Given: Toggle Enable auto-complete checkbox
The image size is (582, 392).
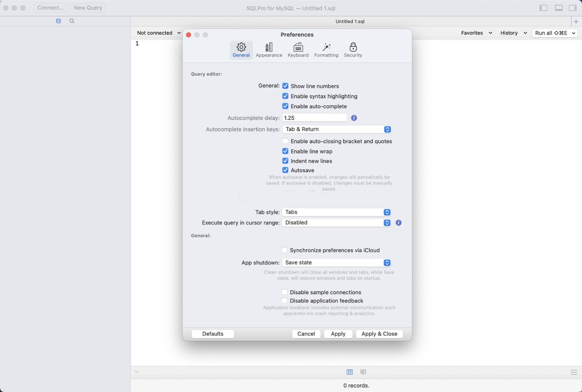Looking at the screenshot, I should pyautogui.click(x=285, y=106).
